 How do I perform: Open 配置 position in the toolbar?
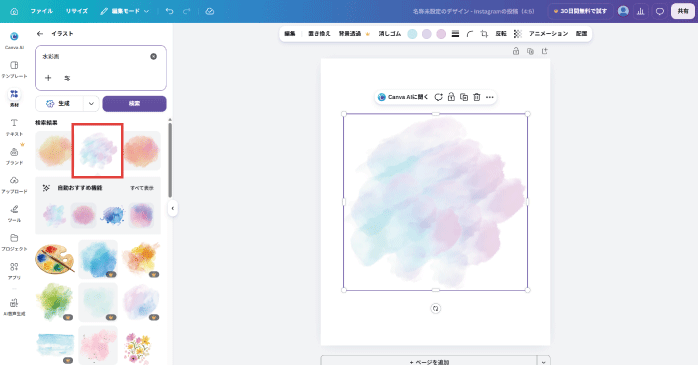(x=581, y=33)
